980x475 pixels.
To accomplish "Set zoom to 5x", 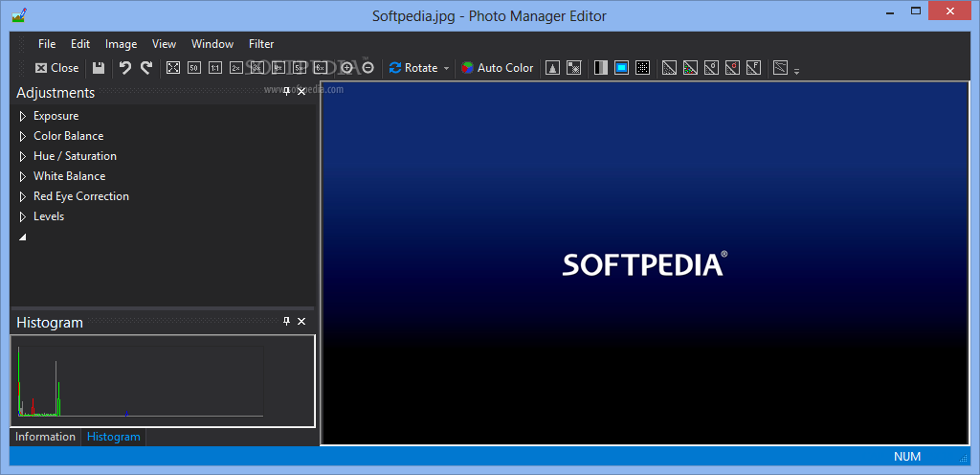I will 300,67.
